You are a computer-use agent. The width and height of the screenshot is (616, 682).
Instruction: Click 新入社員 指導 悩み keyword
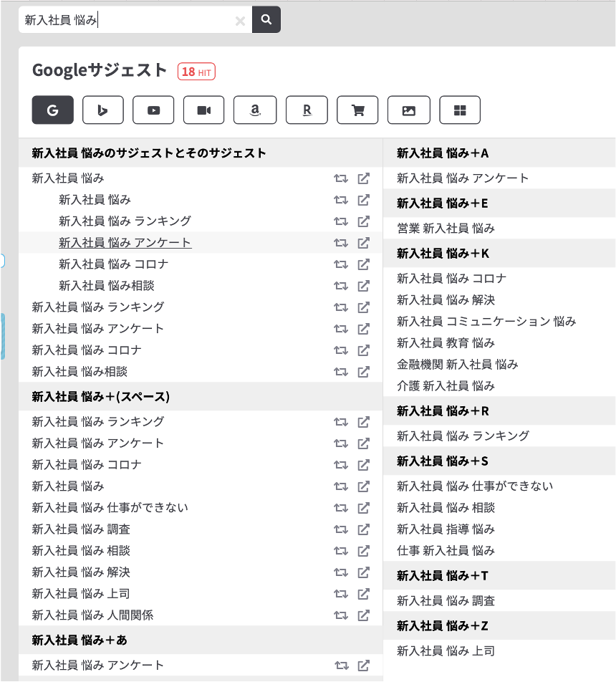point(446,529)
